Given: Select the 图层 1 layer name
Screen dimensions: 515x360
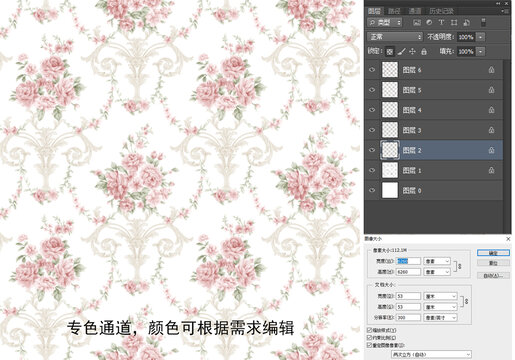Looking at the screenshot, I should [412, 170].
